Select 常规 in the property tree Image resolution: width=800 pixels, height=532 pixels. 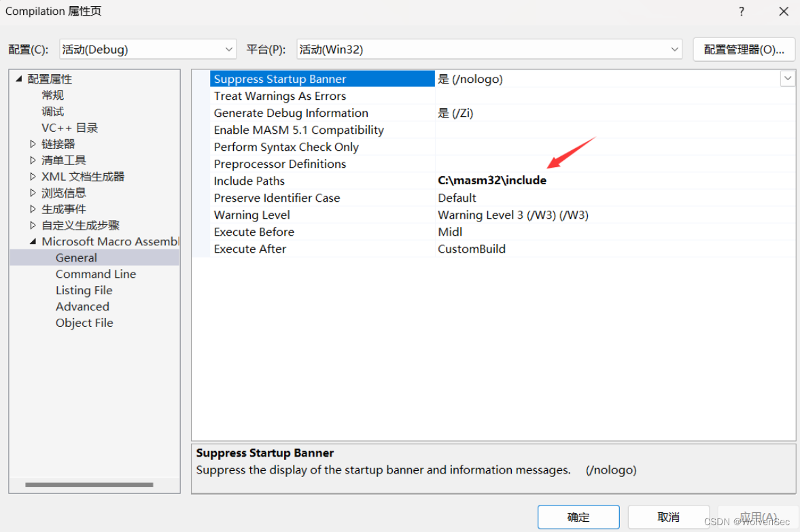pos(52,95)
